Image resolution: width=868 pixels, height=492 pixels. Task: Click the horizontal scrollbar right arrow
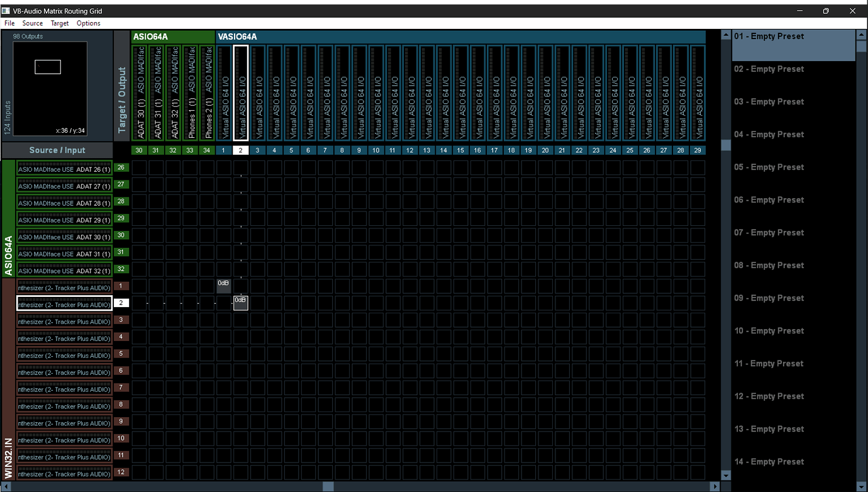pyautogui.click(x=715, y=486)
